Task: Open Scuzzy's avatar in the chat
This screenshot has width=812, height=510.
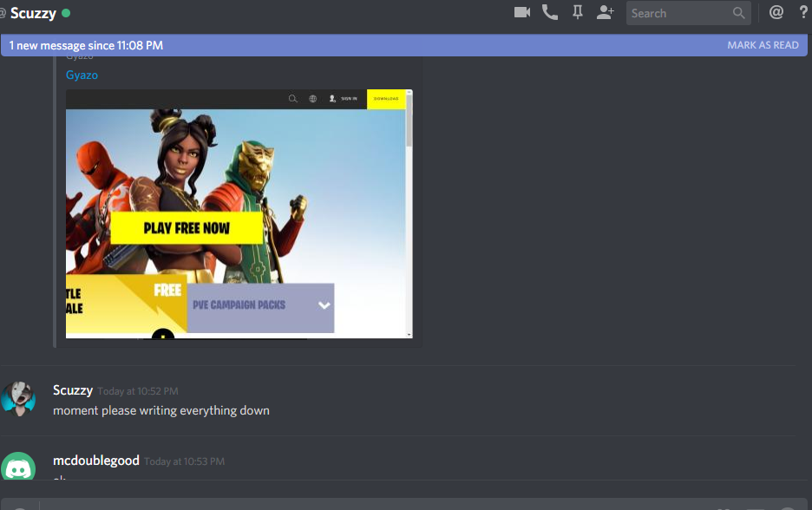Action: pos(18,399)
